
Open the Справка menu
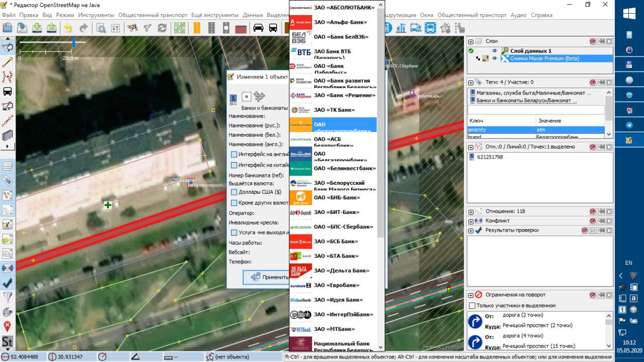pos(541,15)
